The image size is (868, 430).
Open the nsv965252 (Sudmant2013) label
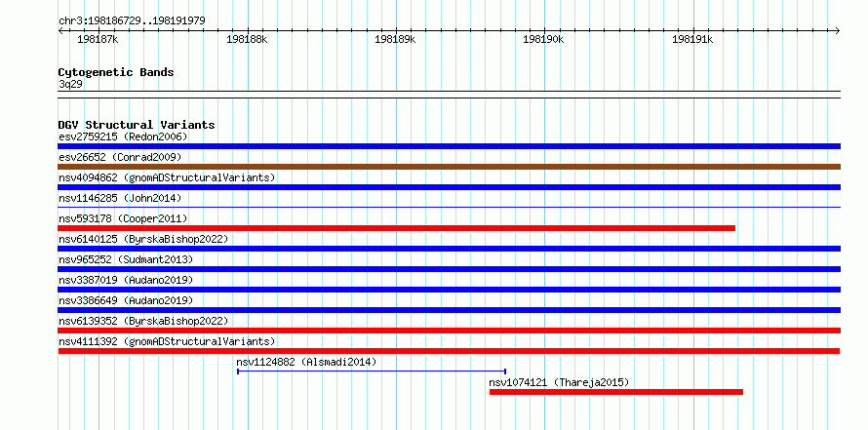tap(126, 259)
